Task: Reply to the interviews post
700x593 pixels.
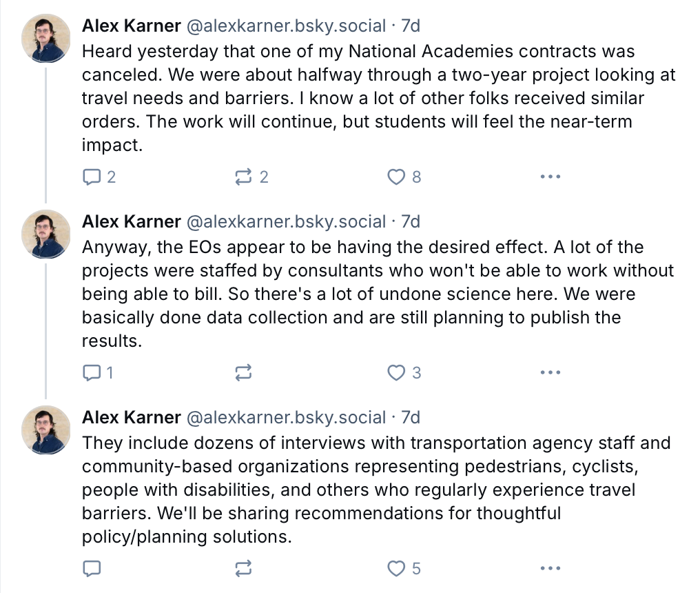Action: coord(92,569)
